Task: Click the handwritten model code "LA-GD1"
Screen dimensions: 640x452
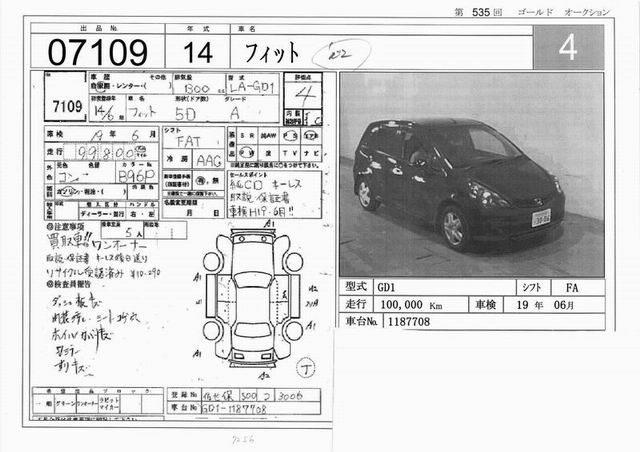Action: pyautogui.click(x=252, y=87)
